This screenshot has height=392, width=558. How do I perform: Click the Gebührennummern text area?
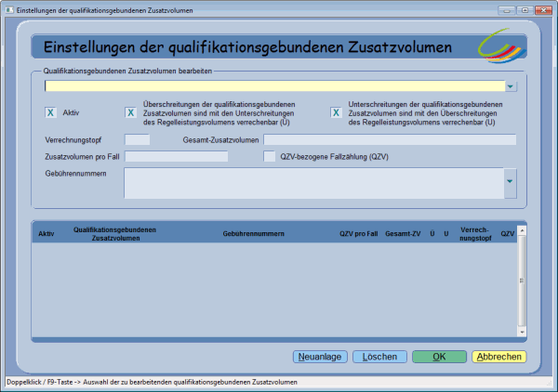(314, 183)
